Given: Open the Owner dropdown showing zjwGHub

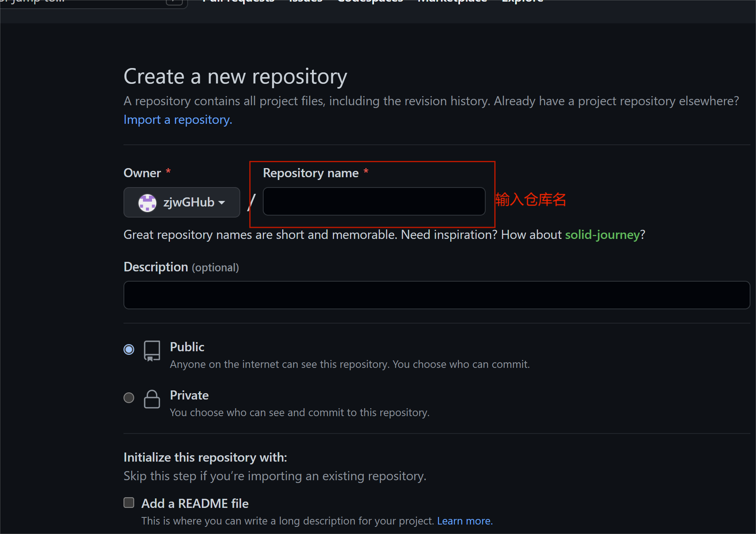Looking at the screenshot, I should (x=182, y=202).
